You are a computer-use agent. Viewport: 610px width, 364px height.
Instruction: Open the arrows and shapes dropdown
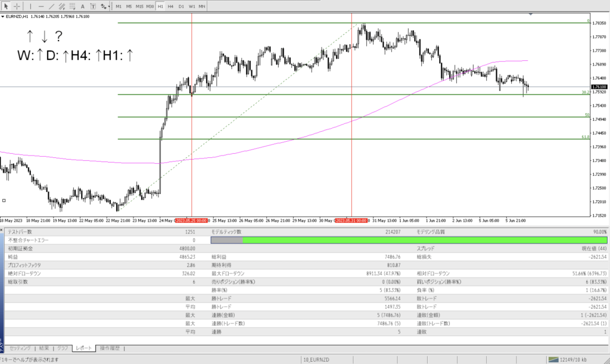105,6
